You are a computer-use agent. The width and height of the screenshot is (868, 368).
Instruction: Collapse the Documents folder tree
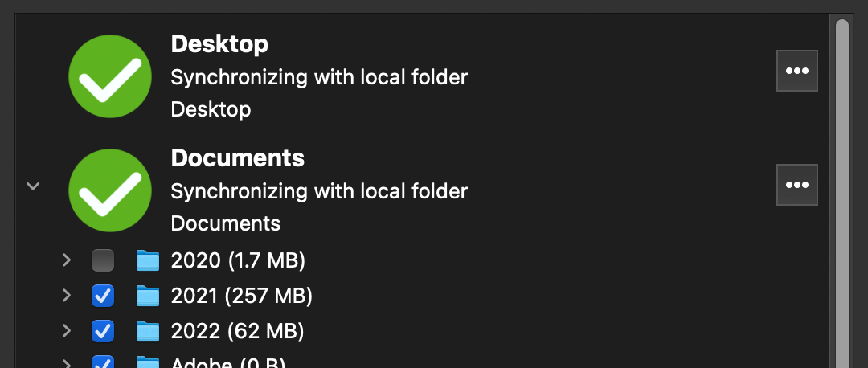point(33,186)
